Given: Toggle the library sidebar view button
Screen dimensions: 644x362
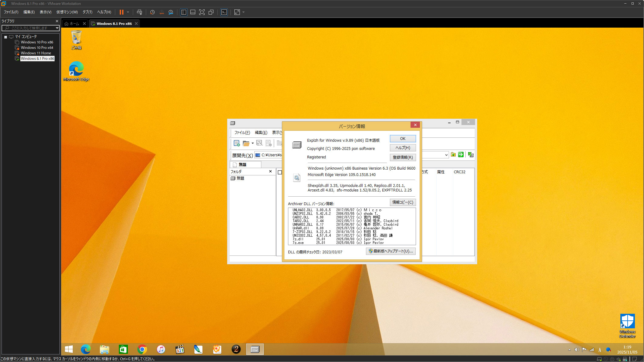Looking at the screenshot, I should point(183,12).
